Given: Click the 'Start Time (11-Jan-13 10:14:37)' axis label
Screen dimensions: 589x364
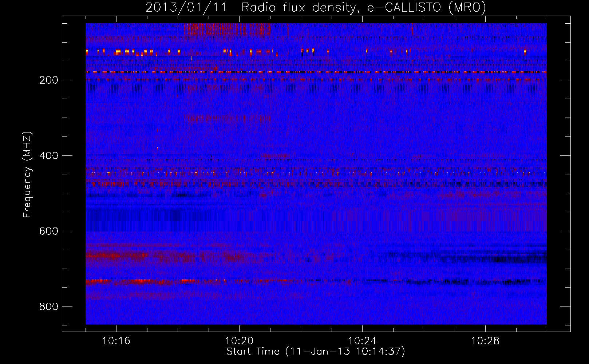Looking at the screenshot, I should coord(316,352).
